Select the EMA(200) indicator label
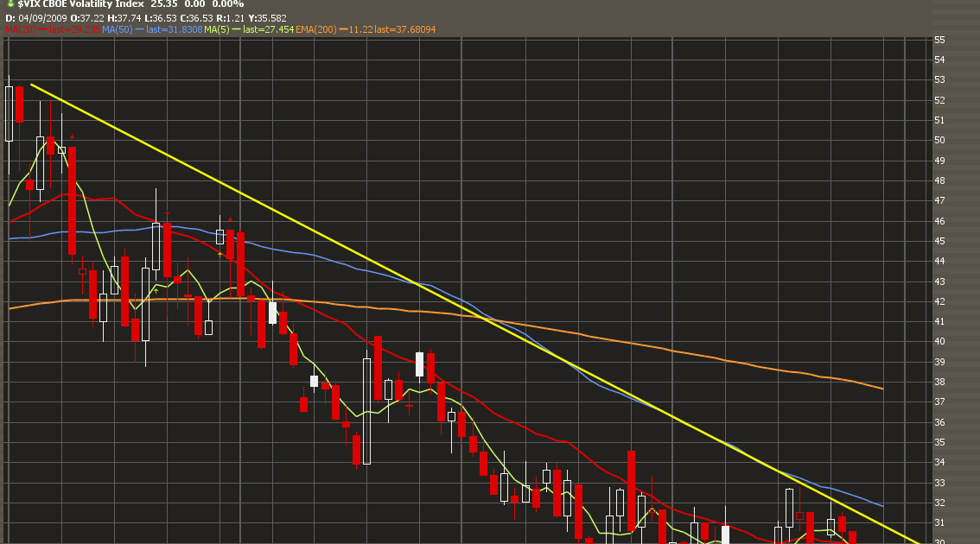This screenshot has width=980, height=544. (315, 29)
